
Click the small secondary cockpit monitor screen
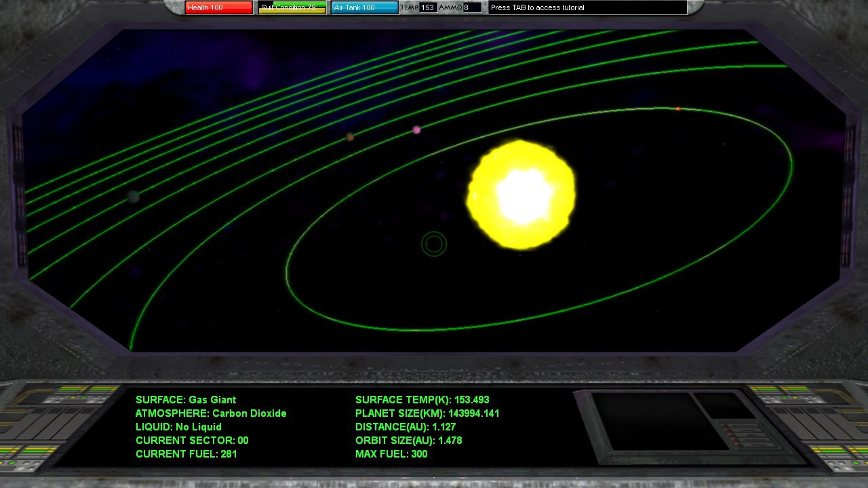[x=725, y=405]
